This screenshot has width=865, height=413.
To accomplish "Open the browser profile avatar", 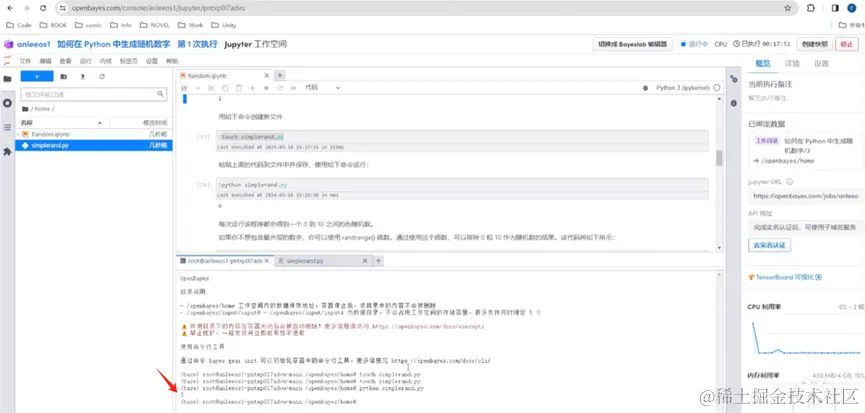I will coord(851,8).
